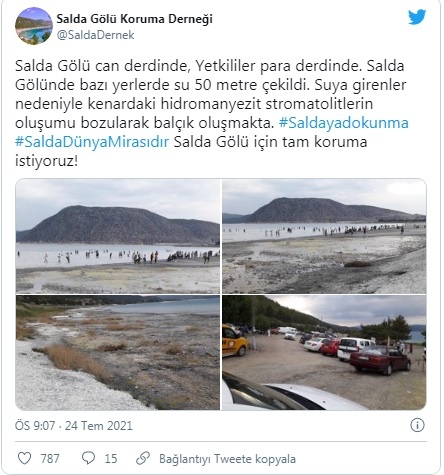View bottom-left photo of muddy shore
Viewport: 444px width, 475px height.
(118, 353)
